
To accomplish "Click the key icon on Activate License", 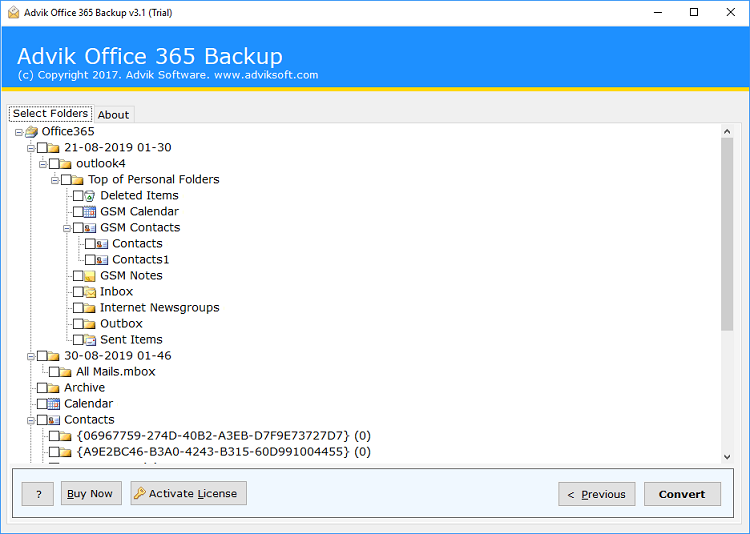I will coord(140,493).
